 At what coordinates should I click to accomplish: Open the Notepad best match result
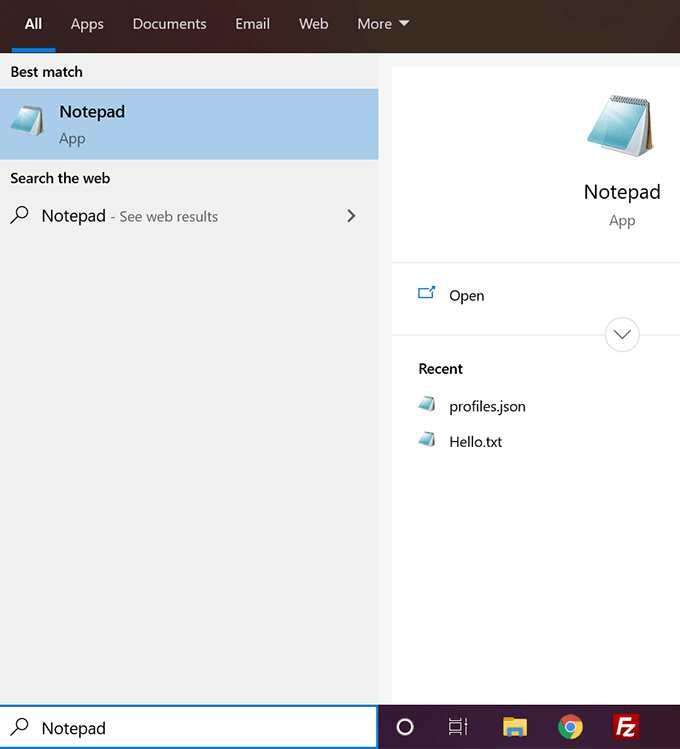click(189, 124)
